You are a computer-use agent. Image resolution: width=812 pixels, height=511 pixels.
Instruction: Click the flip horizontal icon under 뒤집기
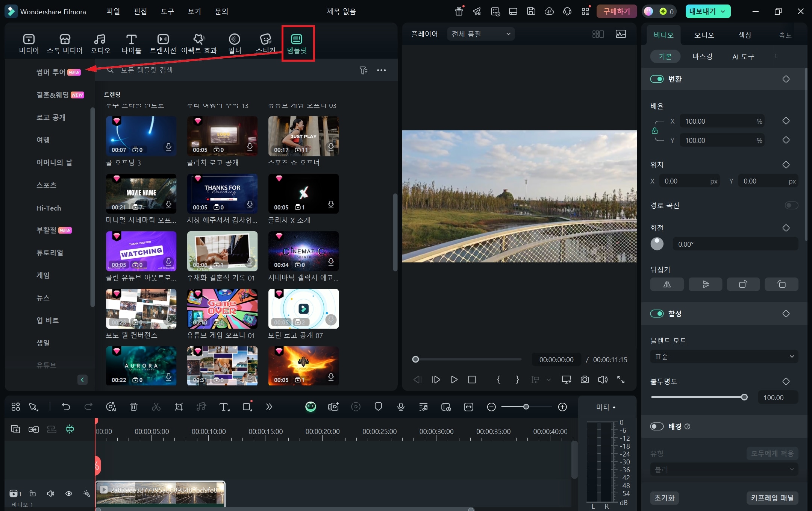pyautogui.click(x=667, y=284)
